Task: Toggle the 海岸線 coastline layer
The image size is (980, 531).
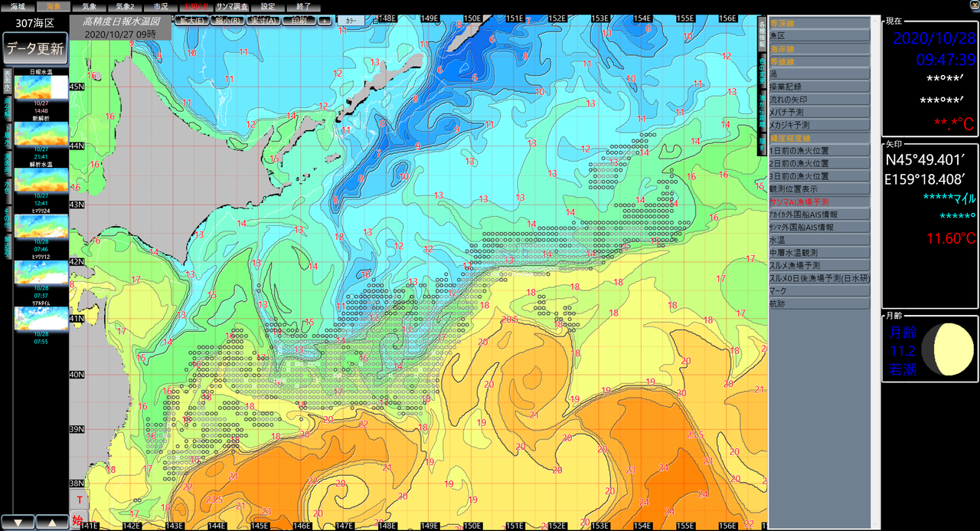Action: coord(819,49)
